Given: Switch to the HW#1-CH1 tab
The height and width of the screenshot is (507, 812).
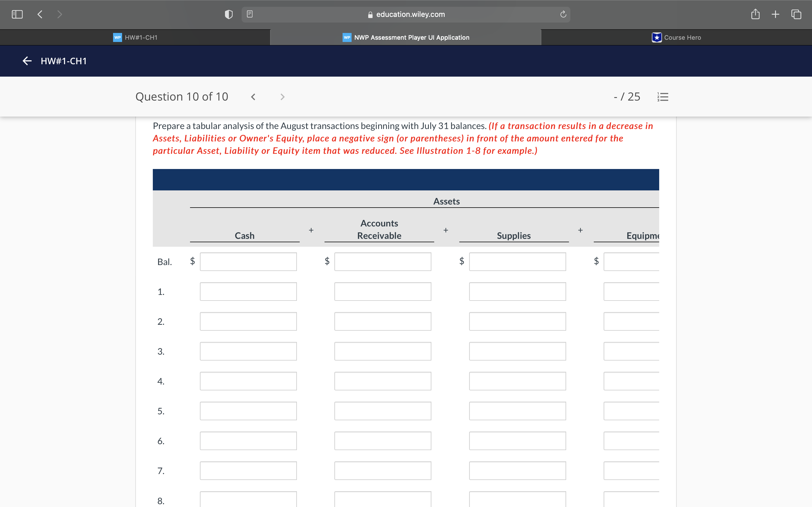Looking at the screenshot, I should [135, 37].
